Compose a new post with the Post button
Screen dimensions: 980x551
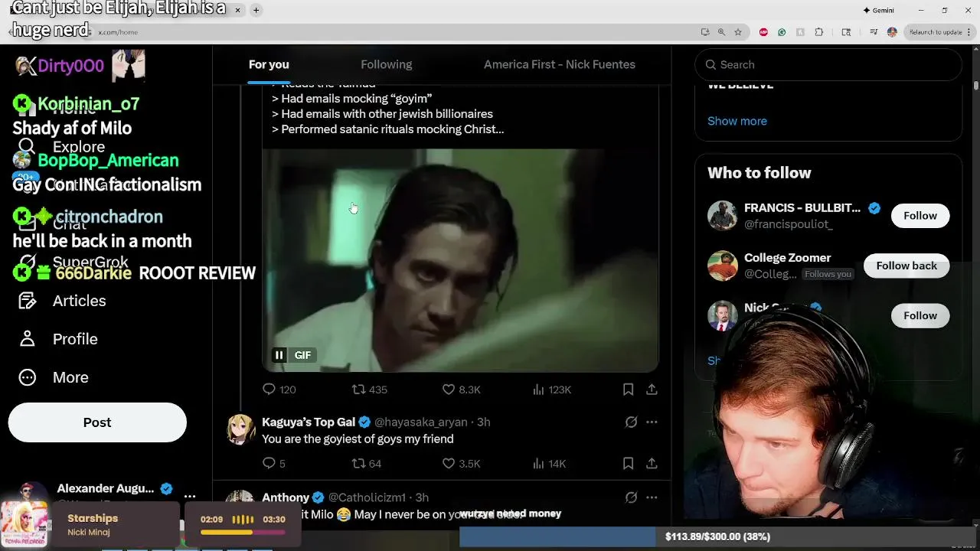coord(97,422)
